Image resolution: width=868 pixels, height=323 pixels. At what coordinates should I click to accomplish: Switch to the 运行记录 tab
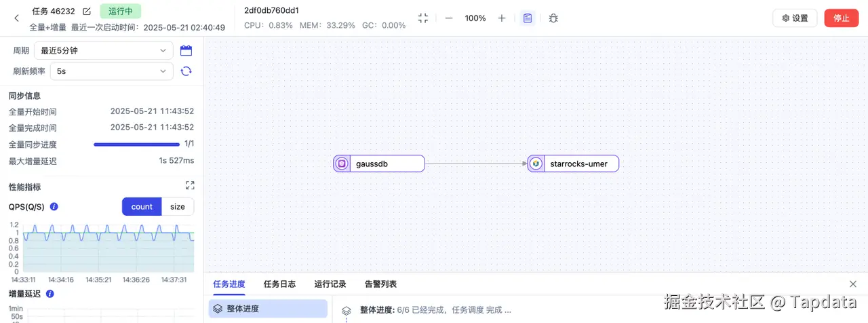click(x=330, y=284)
